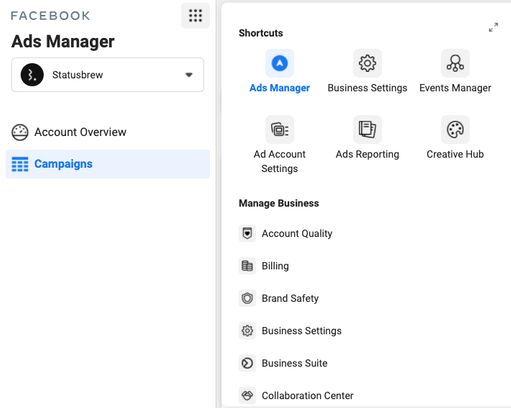
Task: Open Business Suite under Manage Business
Action: pyautogui.click(x=284, y=363)
